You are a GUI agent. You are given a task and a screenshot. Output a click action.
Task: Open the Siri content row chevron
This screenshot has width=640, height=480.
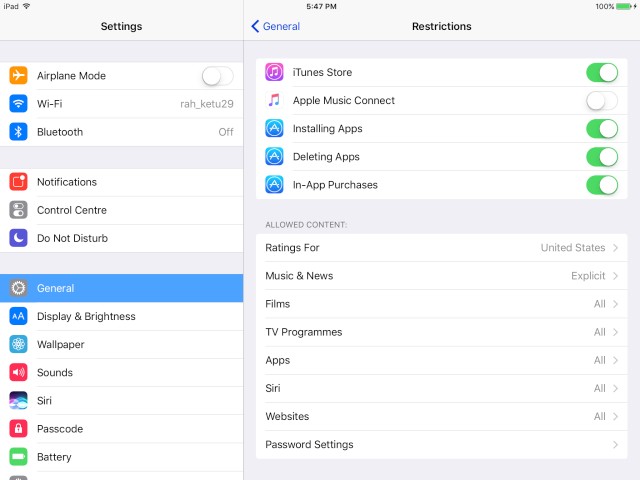(x=616, y=388)
